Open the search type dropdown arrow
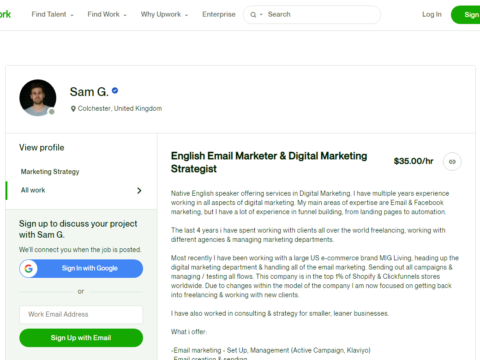 [261, 15]
